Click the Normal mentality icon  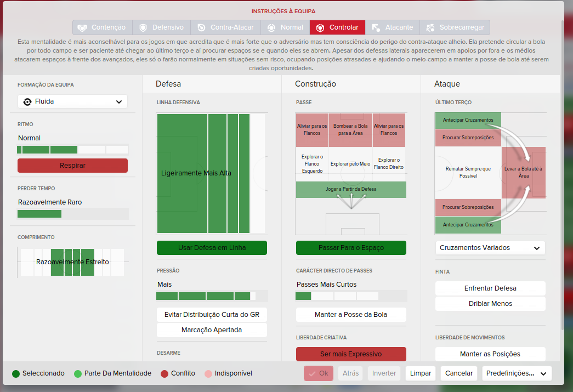(271, 28)
